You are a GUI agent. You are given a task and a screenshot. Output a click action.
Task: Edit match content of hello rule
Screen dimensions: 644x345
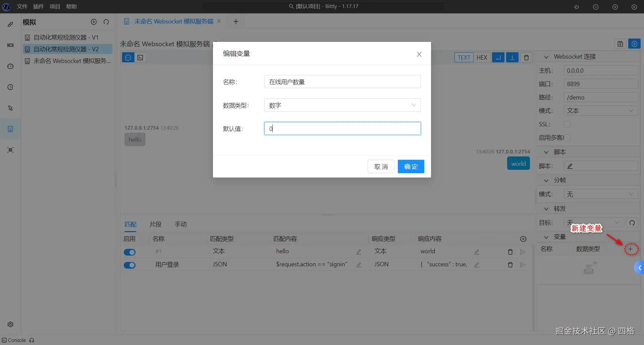click(x=359, y=252)
